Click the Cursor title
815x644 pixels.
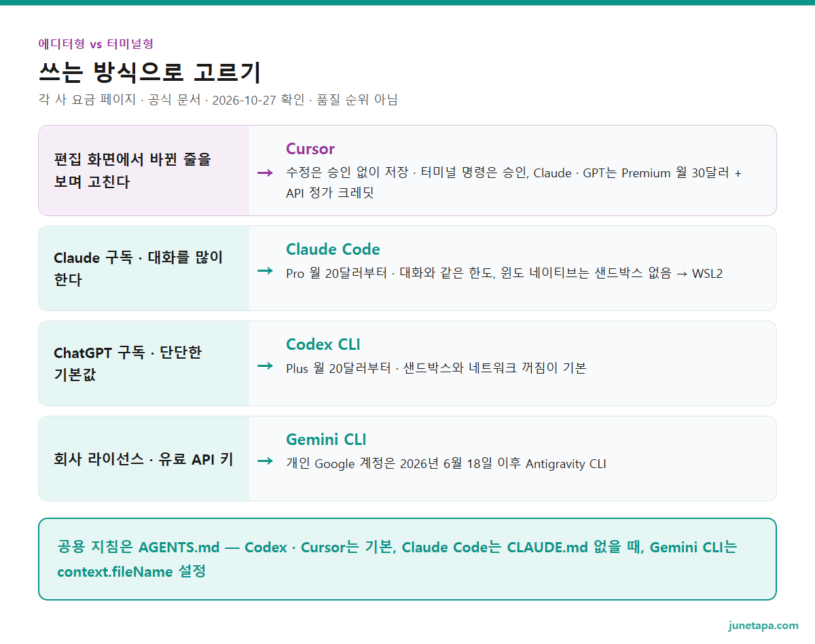pos(310,149)
